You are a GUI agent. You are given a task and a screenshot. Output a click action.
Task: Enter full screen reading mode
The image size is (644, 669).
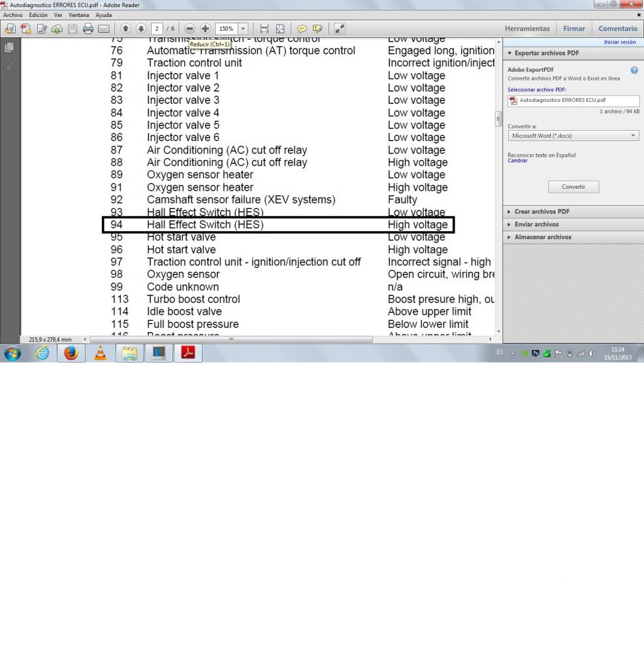pos(340,29)
